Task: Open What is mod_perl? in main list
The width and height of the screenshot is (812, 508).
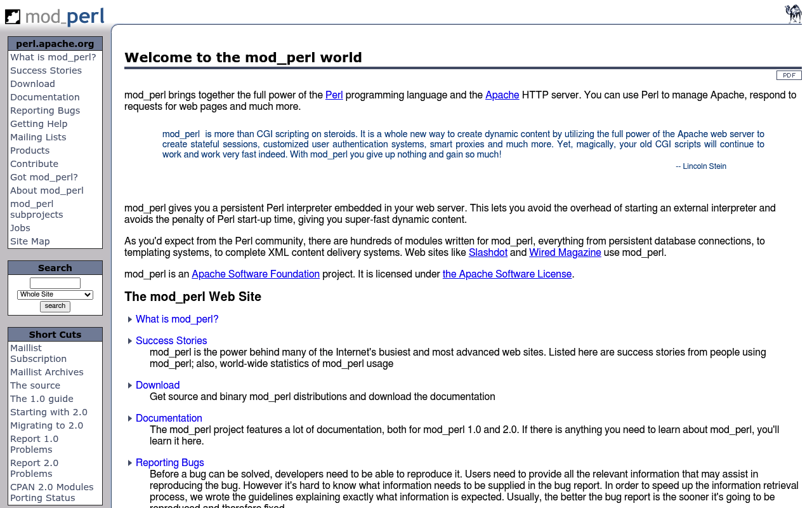Action: [x=177, y=319]
